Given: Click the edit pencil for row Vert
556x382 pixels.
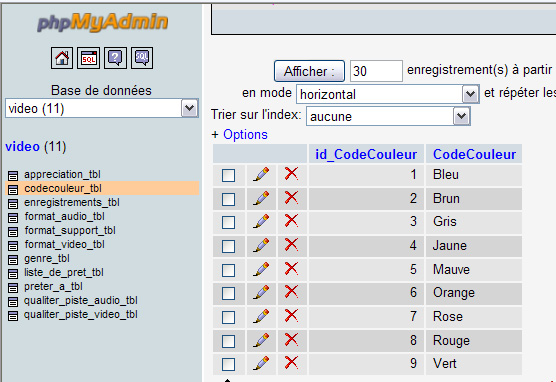Looking at the screenshot, I should coord(261,363).
